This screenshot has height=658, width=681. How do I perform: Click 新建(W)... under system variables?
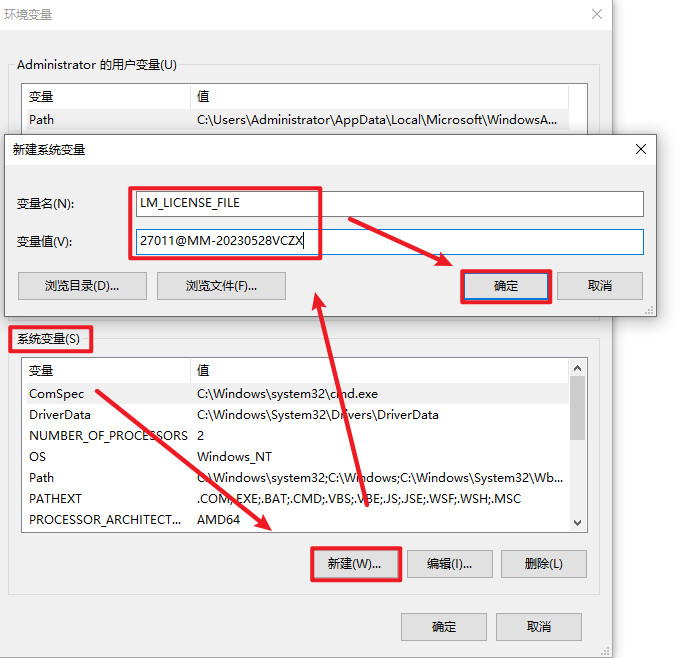pyautogui.click(x=355, y=564)
